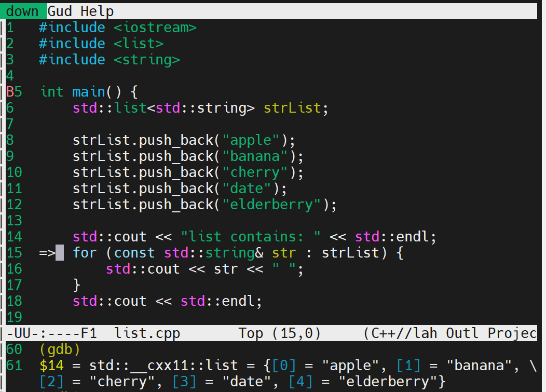The width and height of the screenshot is (546, 392).
Task: Click the $14 value history label
Action: (51, 366)
